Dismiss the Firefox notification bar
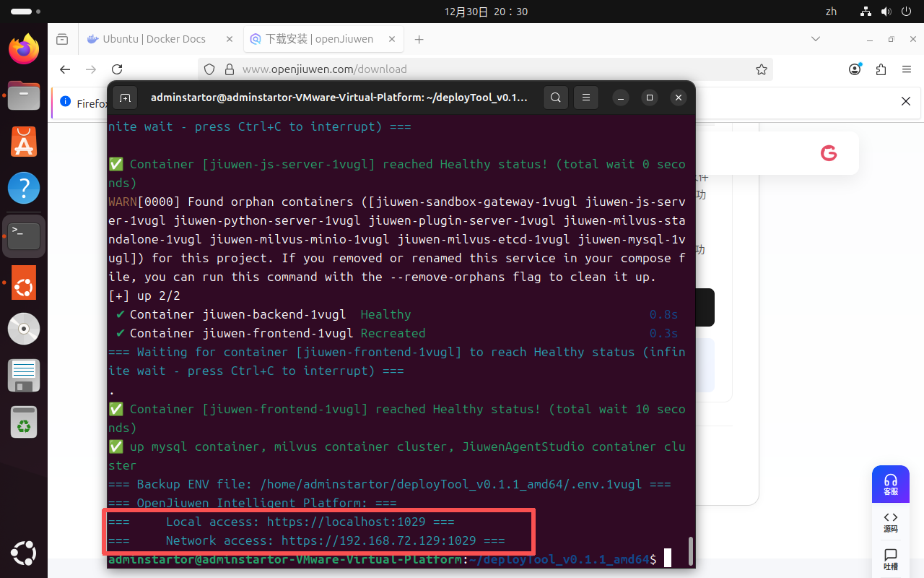 coord(906,102)
